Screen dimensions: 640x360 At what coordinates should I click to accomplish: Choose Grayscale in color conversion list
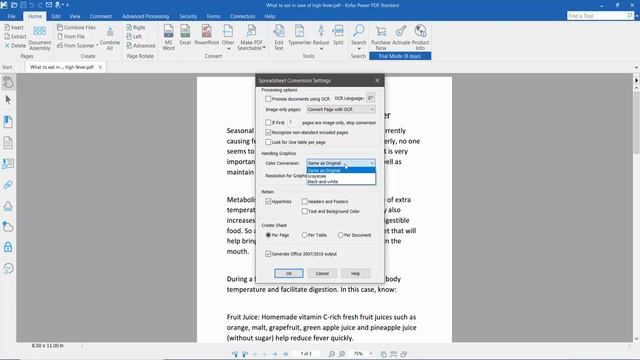click(341, 176)
